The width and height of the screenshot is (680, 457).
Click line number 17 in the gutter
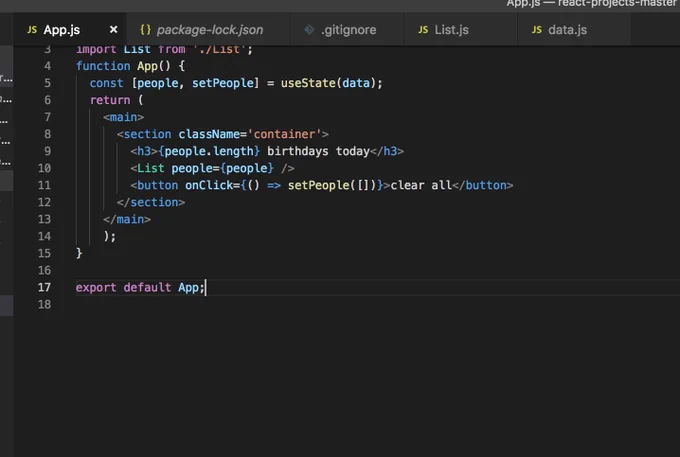(x=44, y=287)
